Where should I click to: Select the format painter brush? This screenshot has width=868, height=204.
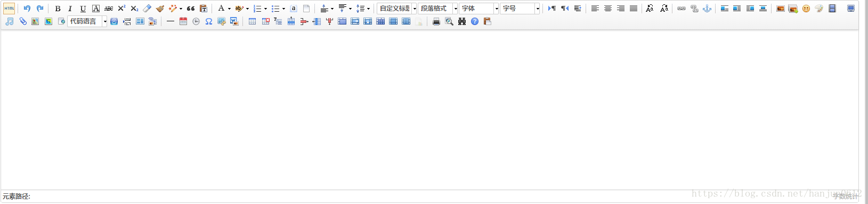pyautogui.click(x=160, y=9)
